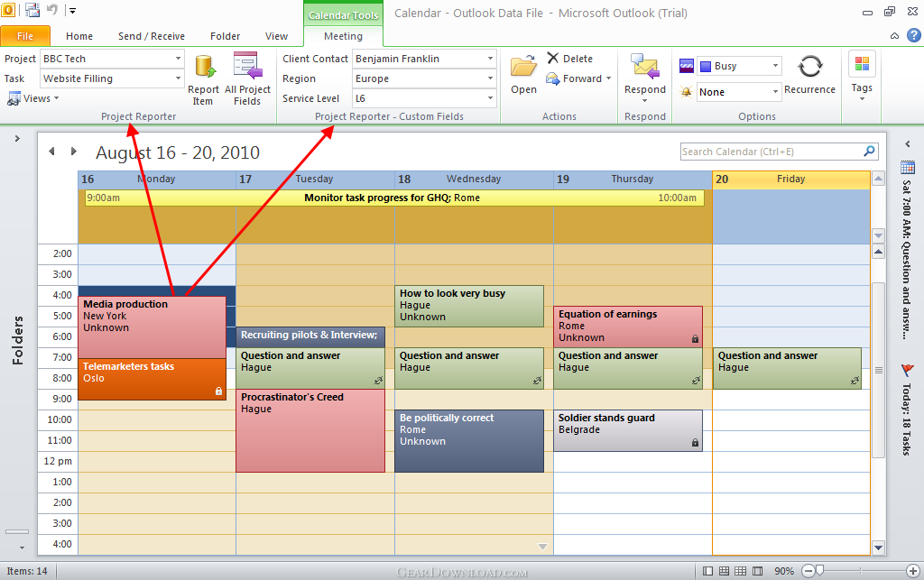Screen dimensions: 924x580
Task: Select the Equation of earnings appointment
Action: 628,327
